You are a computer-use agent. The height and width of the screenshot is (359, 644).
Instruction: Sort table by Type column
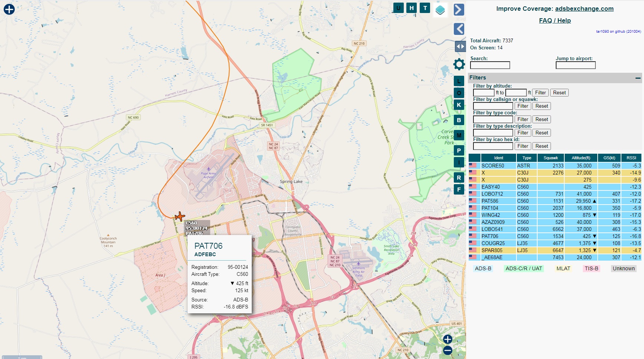click(x=526, y=158)
